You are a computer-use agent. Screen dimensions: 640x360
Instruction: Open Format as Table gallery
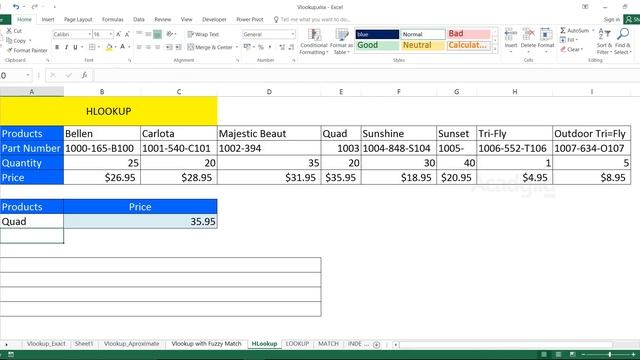point(341,42)
